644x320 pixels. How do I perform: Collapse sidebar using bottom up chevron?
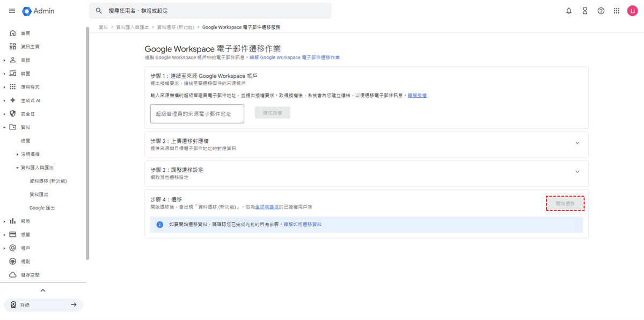43,290
